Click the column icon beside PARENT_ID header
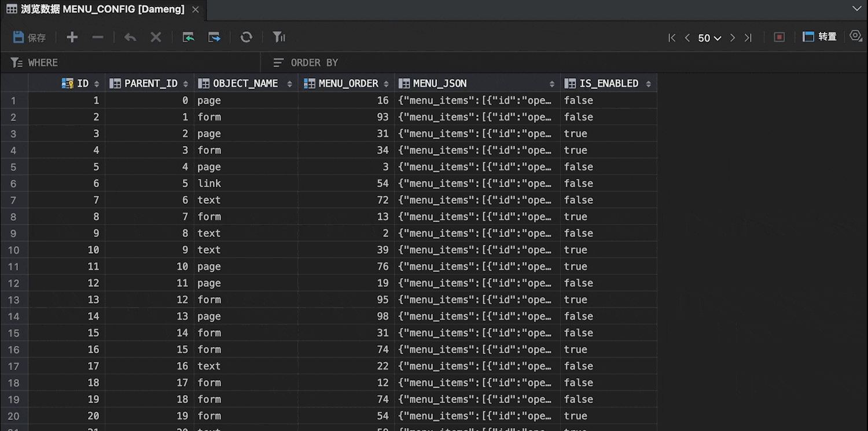 pyautogui.click(x=115, y=83)
